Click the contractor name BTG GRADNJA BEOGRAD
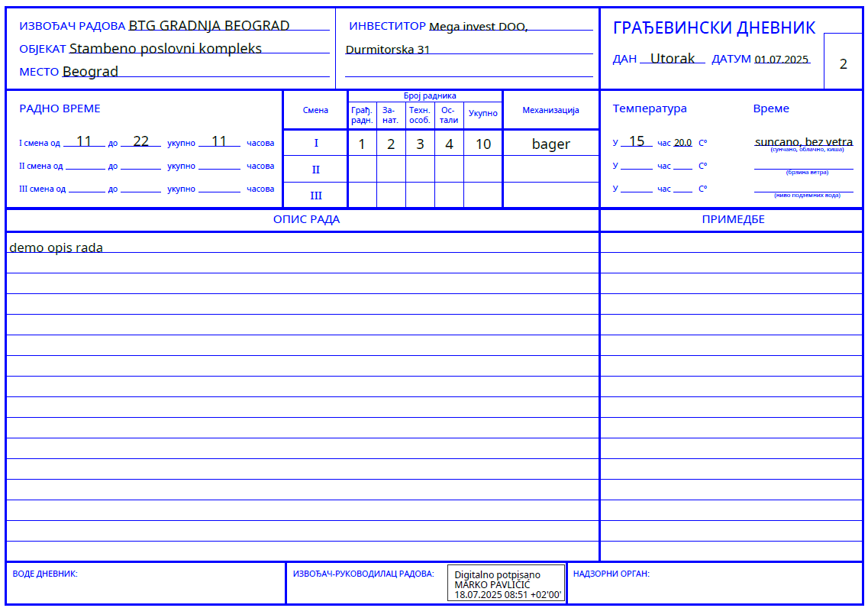 tap(208, 25)
